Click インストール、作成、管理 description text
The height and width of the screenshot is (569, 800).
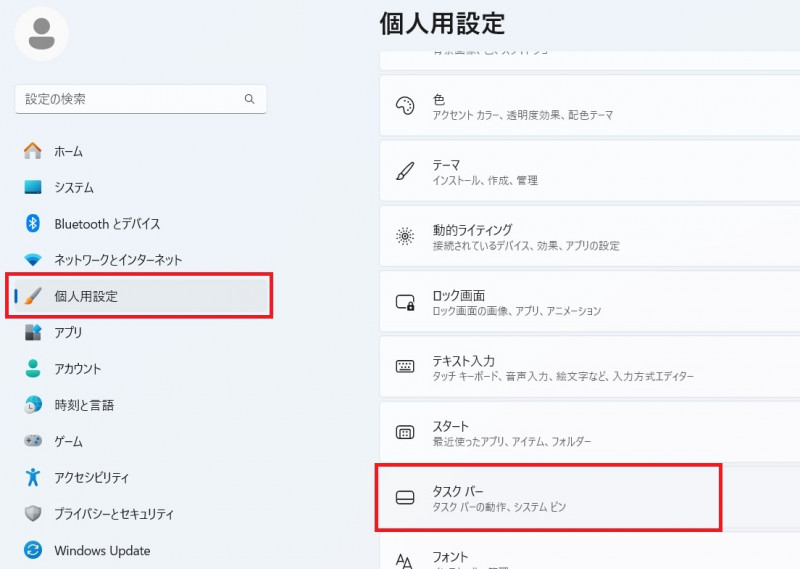485,181
